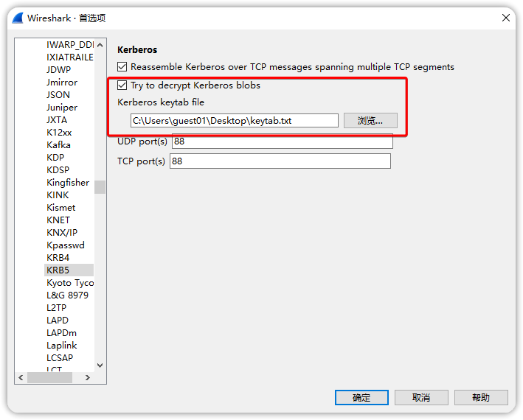
Task: Select Juniper protocol
Action: pyautogui.click(x=62, y=108)
